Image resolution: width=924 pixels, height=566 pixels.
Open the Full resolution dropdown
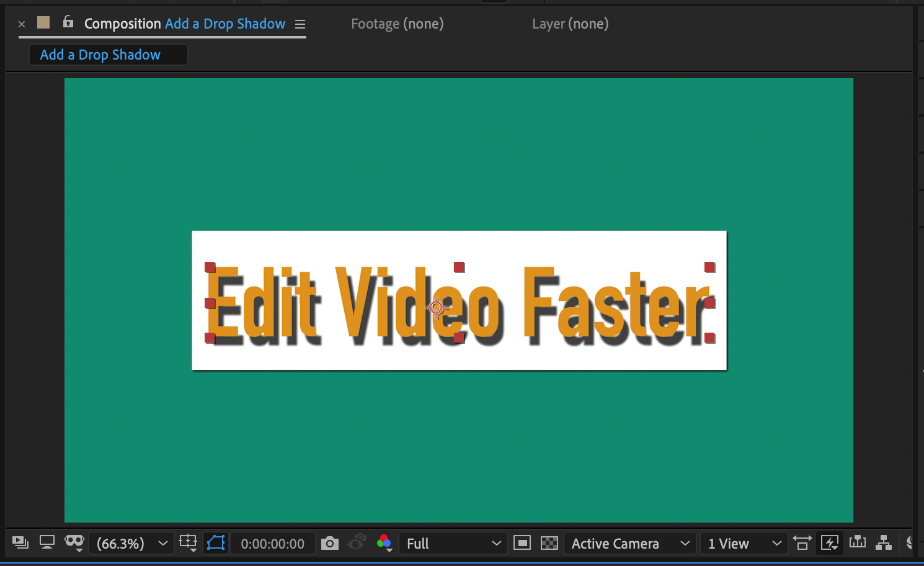coord(453,544)
